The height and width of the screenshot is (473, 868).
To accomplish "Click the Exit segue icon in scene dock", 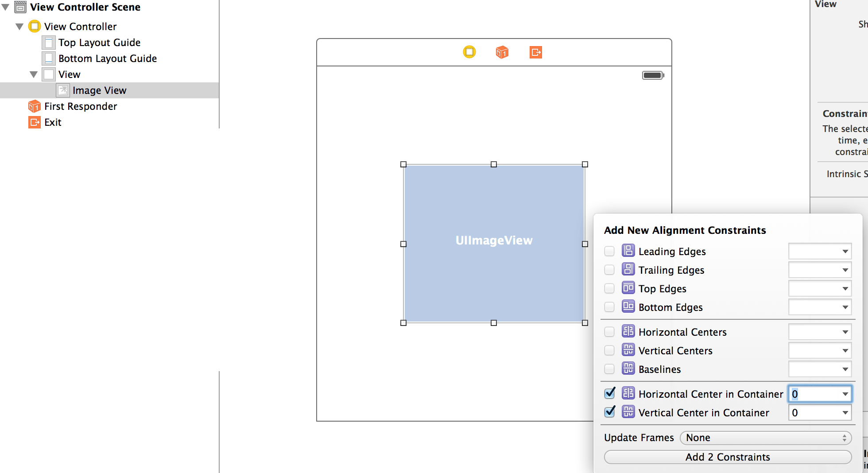I will click(536, 52).
